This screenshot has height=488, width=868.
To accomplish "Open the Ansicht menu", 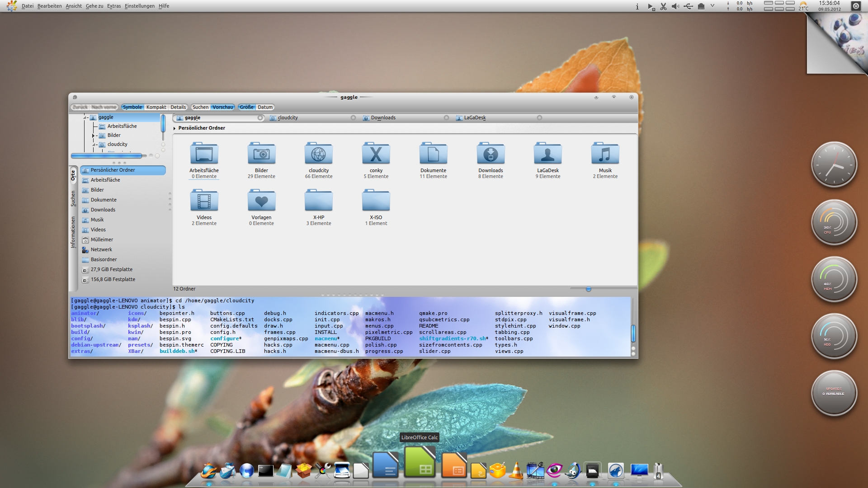I will coord(74,6).
